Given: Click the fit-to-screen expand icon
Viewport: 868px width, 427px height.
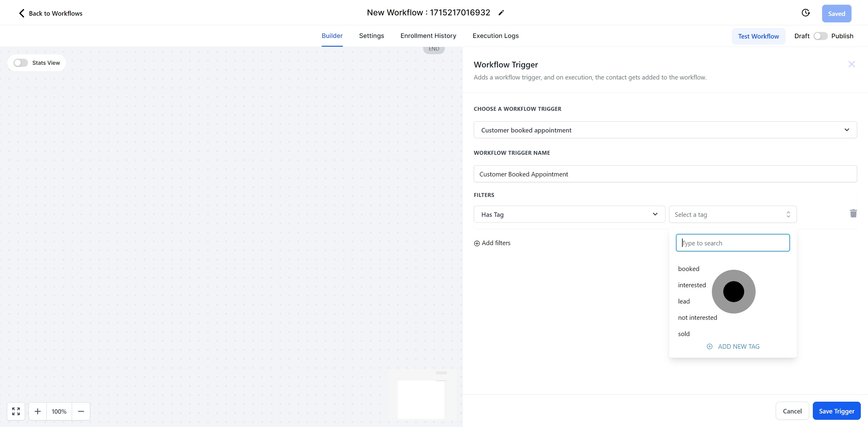Looking at the screenshot, I should (x=16, y=411).
